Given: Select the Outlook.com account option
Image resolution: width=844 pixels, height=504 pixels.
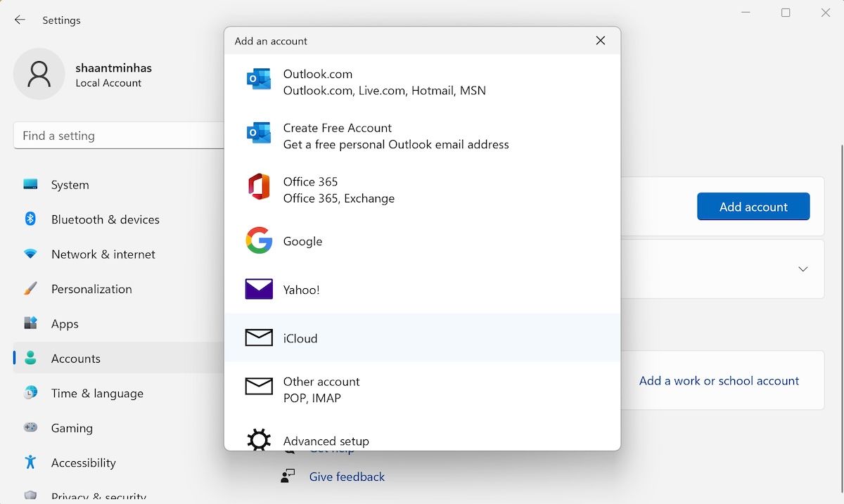Looking at the screenshot, I should (x=422, y=82).
